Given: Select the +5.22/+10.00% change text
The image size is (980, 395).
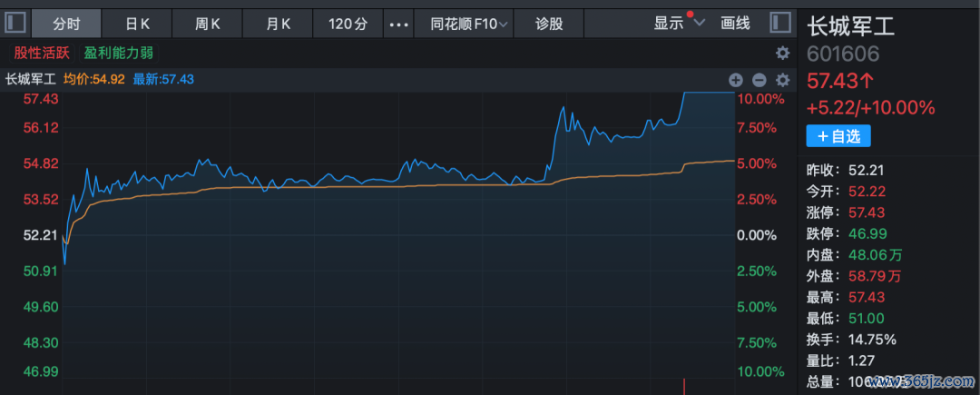Looking at the screenshot, I should click(x=870, y=108).
